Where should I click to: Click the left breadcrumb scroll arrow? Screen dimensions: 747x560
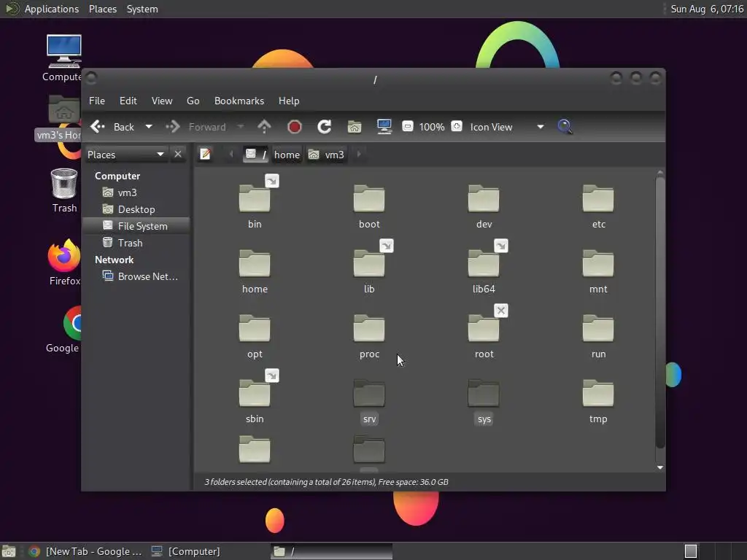click(231, 155)
